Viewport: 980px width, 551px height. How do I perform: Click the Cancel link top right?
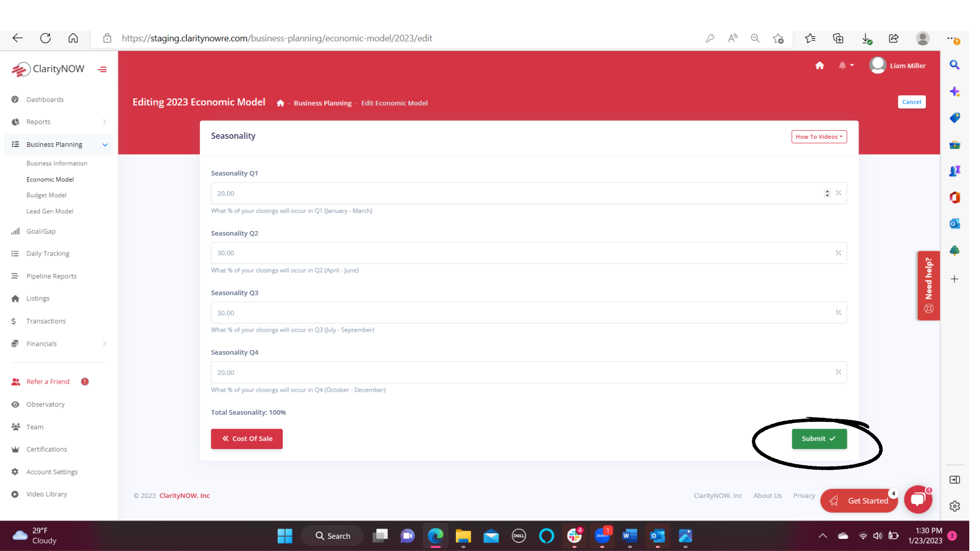[x=911, y=102]
